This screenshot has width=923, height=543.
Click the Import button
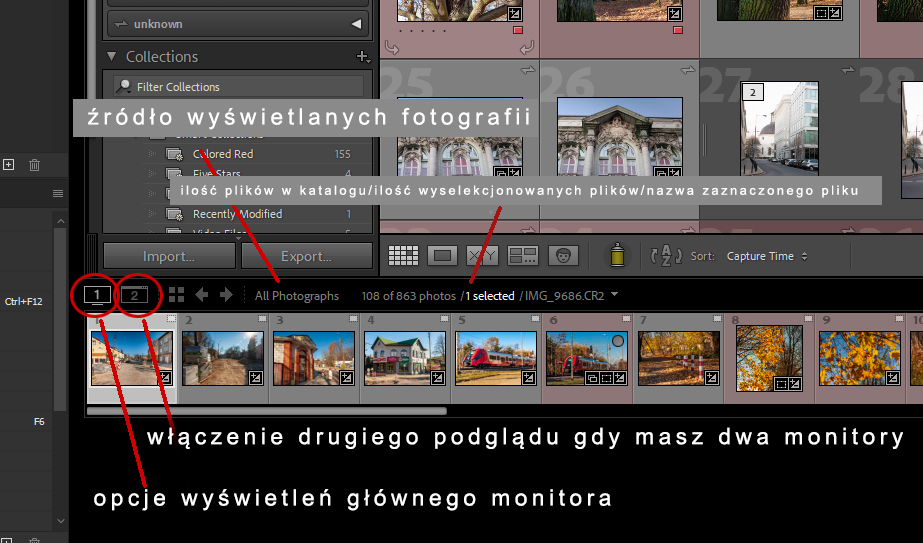(x=168, y=256)
